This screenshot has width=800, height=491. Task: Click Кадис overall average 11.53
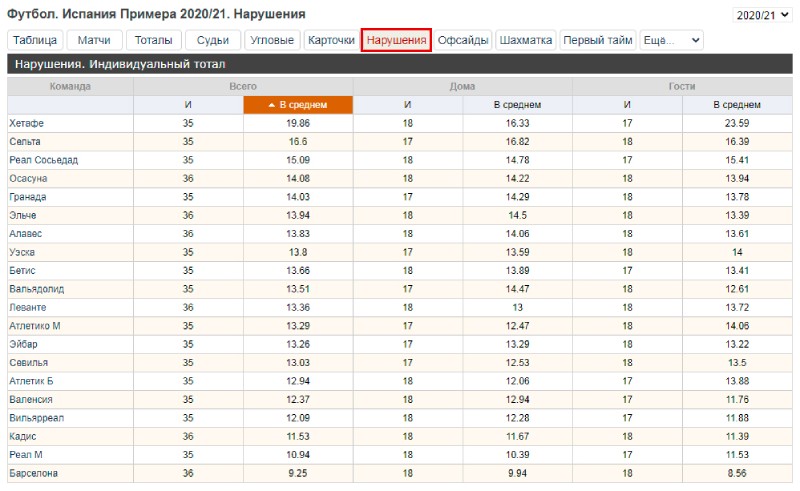point(298,436)
